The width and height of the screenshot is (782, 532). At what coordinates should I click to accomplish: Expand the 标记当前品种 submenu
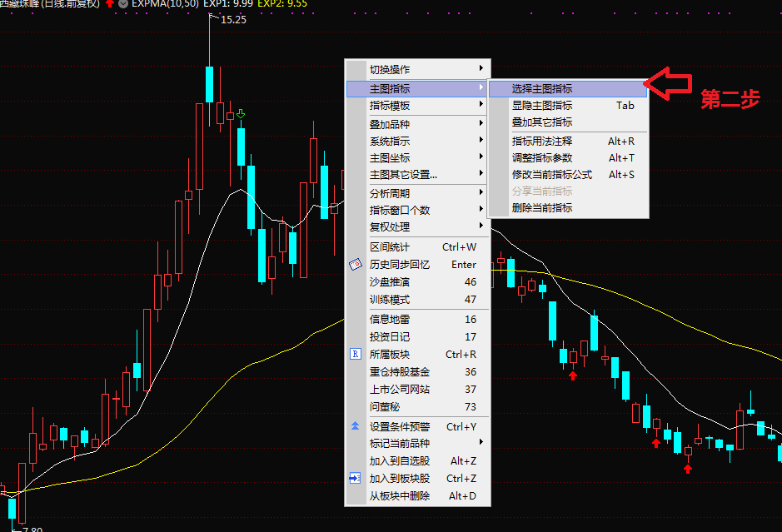418,443
